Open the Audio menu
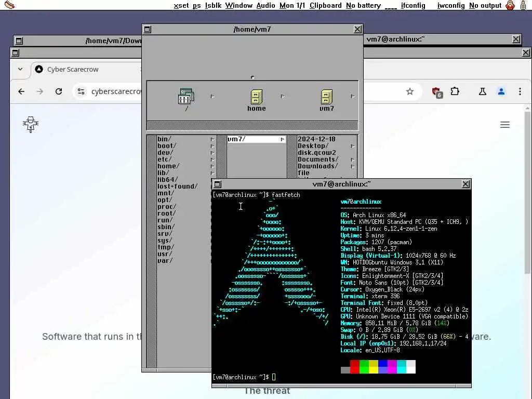This screenshot has height=399, width=532. point(265,5)
